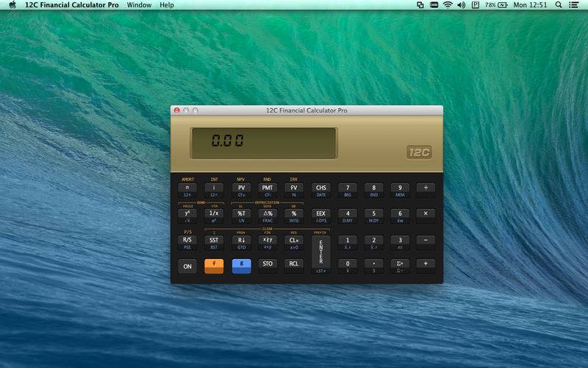The height and width of the screenshot is (368, 588).
Task: Open the Apple menu
Action: [12, 5]
